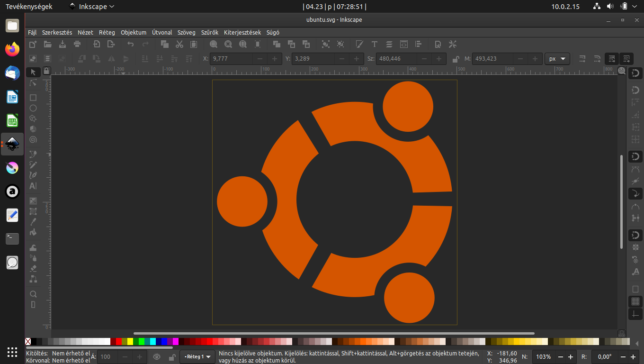Pick the red palette swatch
The image size is (644, 364).
point(119,341)
